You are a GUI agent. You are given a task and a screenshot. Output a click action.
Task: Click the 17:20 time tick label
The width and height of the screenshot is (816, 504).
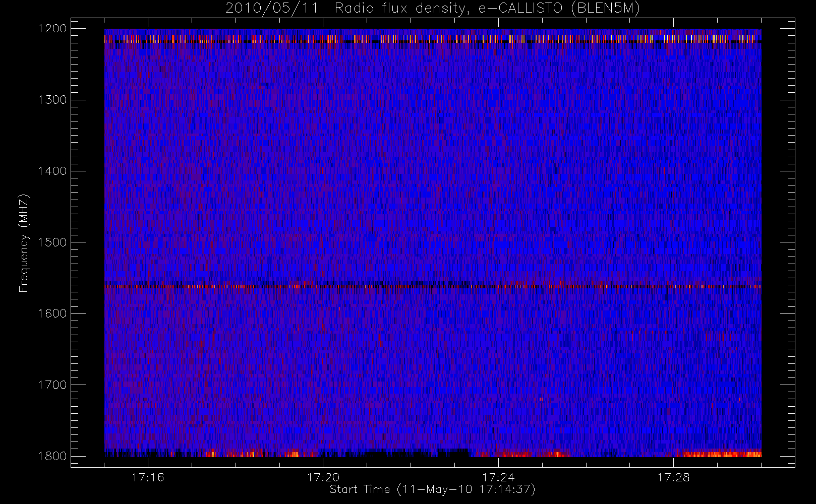click(323, 477)
